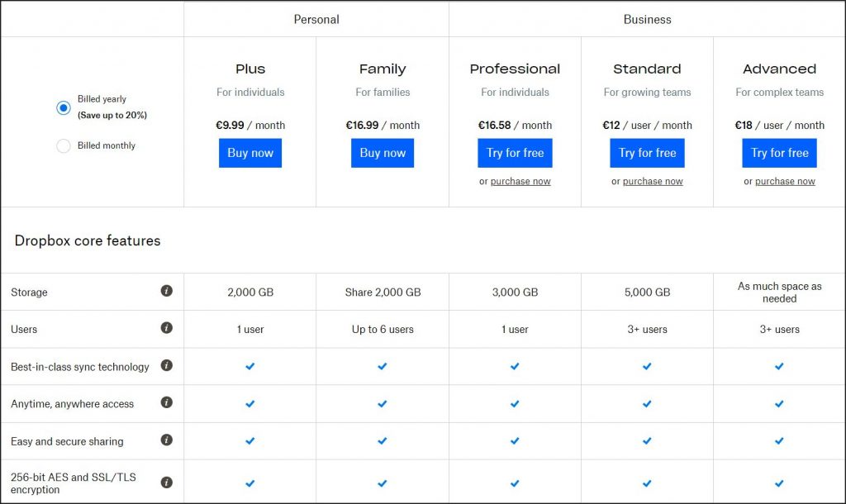This screenshot has width=846, height=504.
Task: Click the For complex teams subtitle
Action: pos(780,93)
